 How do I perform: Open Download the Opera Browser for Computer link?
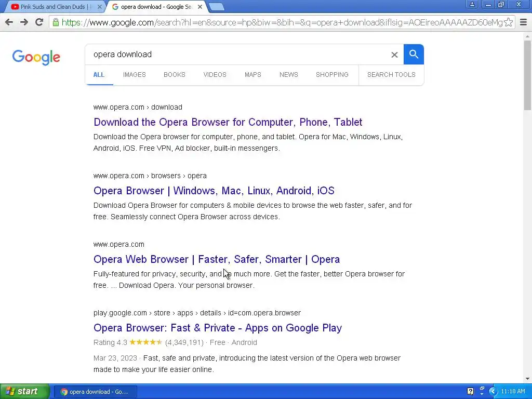[x=228, y=122]
